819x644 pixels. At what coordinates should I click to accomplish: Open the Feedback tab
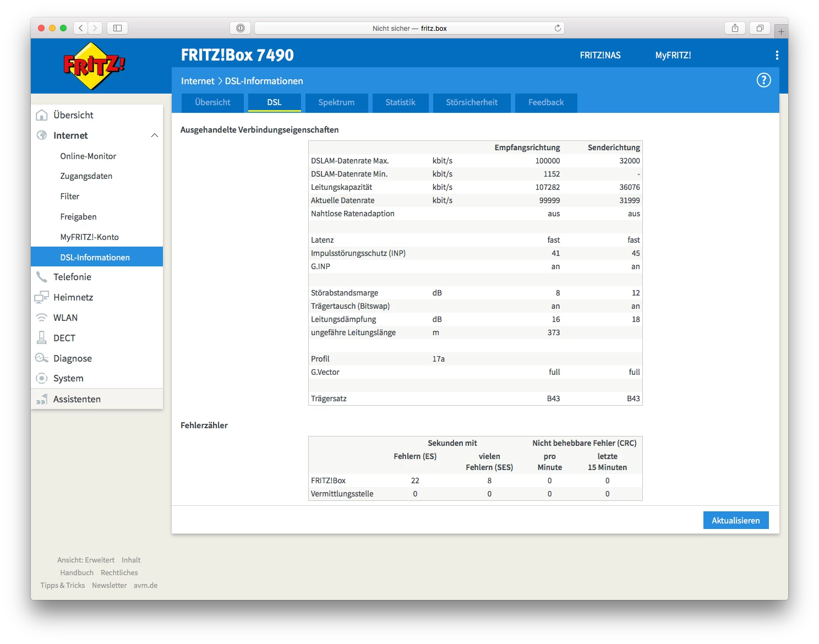(546, 102)
